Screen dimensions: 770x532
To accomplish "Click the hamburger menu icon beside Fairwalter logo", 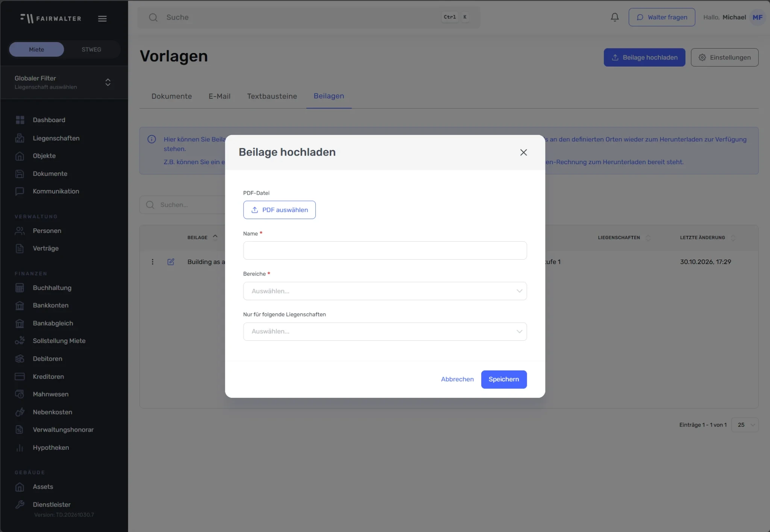I will coord(102,18).
